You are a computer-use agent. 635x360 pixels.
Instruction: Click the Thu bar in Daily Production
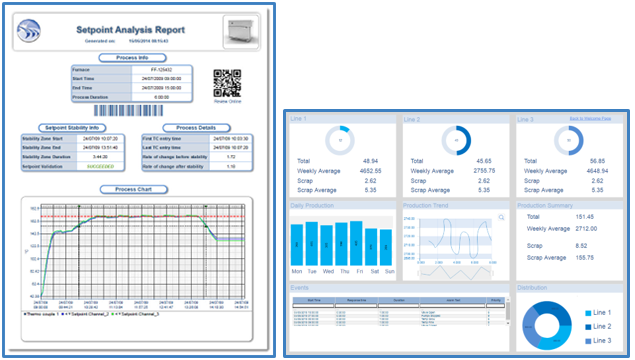tap(341, 244)
